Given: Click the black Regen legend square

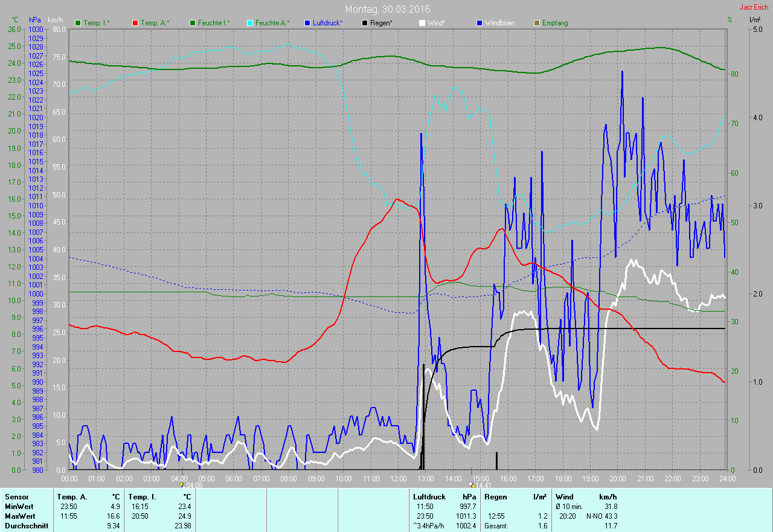Looking at the screenshot, I should click(x=365, y=23).
